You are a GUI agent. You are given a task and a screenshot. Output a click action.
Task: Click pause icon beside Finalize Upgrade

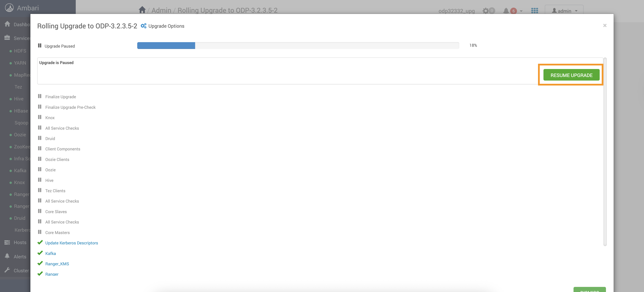click(x=40, y=96)
